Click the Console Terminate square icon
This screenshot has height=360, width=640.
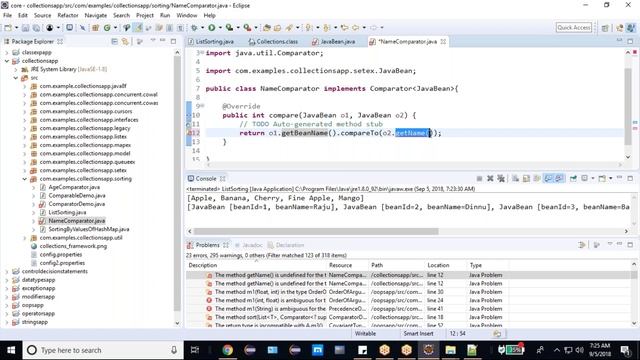click(480, 178)
